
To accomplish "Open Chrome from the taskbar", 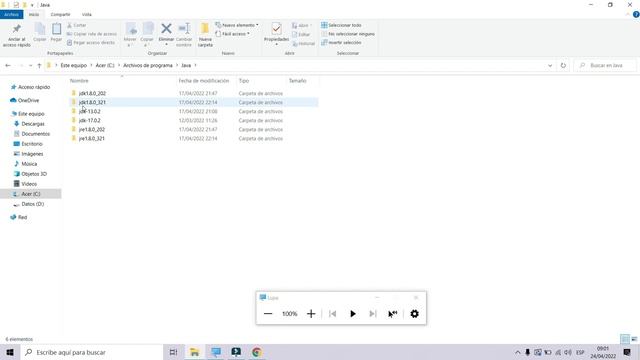I will pyautogui.click(x=257, y=352).
